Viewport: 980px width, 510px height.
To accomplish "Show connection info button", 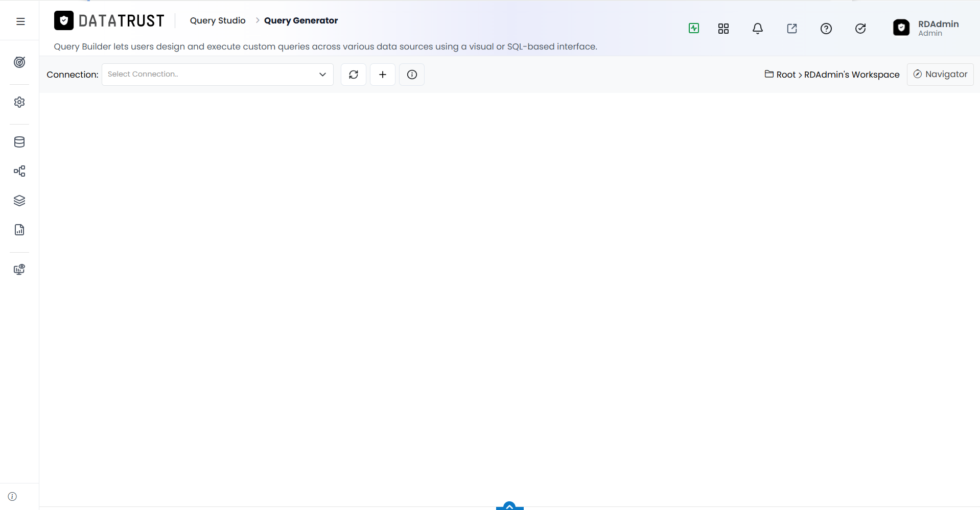I will (x=412, y=75).
